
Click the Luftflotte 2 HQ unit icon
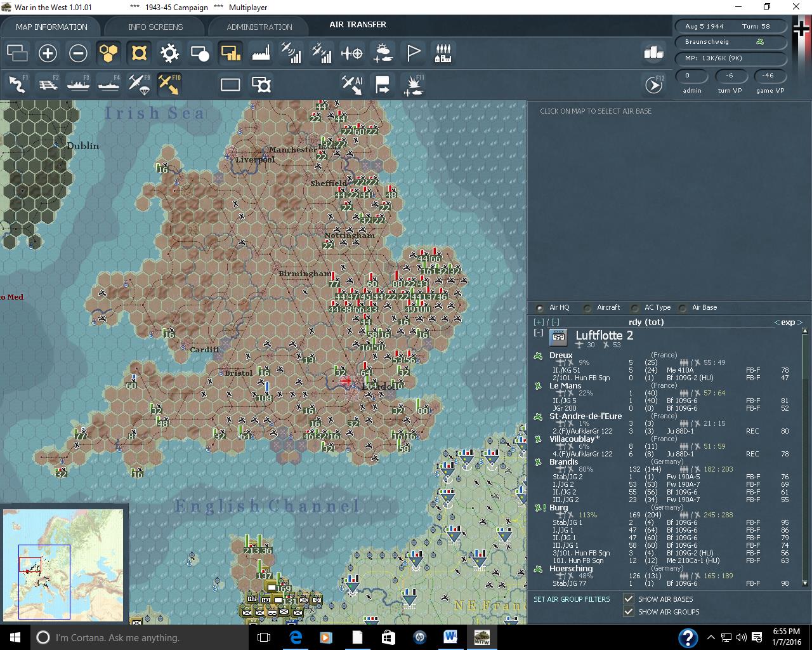pos(558,336)
